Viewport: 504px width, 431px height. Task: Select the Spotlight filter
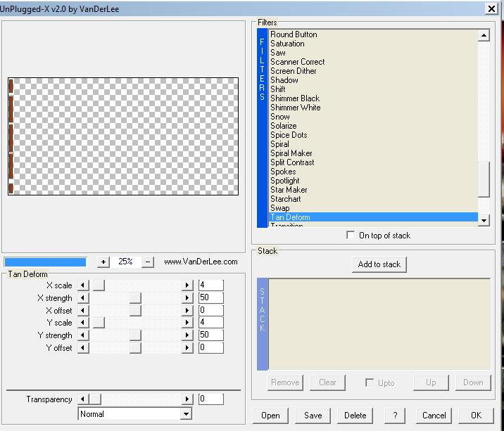[285, 181]
